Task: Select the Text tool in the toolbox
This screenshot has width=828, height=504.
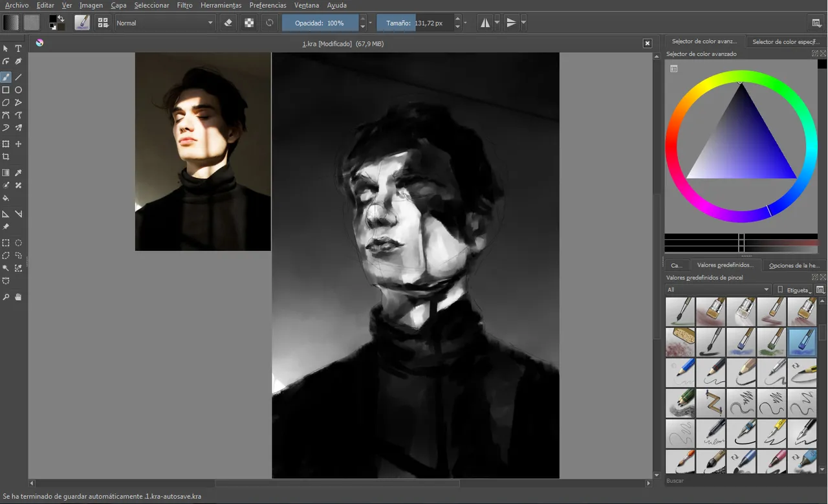Action: 18,49
